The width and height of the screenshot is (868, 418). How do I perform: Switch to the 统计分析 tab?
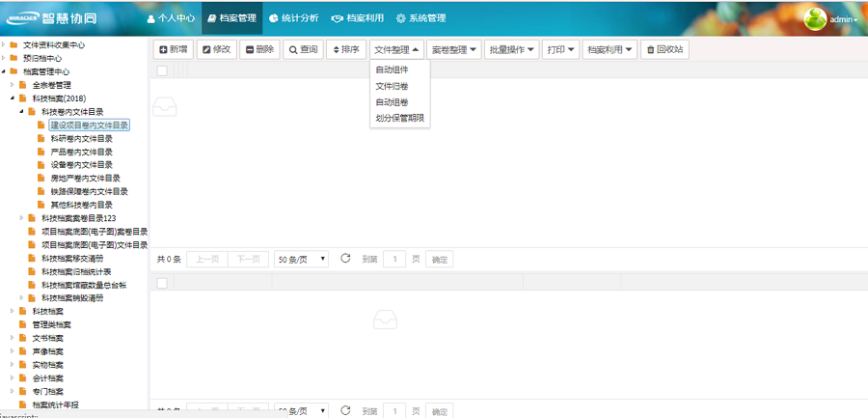293,18
